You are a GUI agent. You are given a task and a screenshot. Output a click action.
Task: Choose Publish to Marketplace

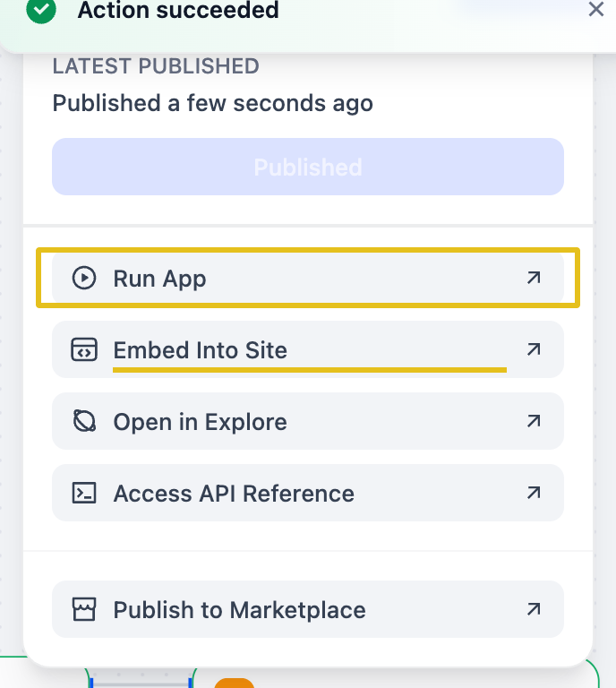(x=308, y=609)
